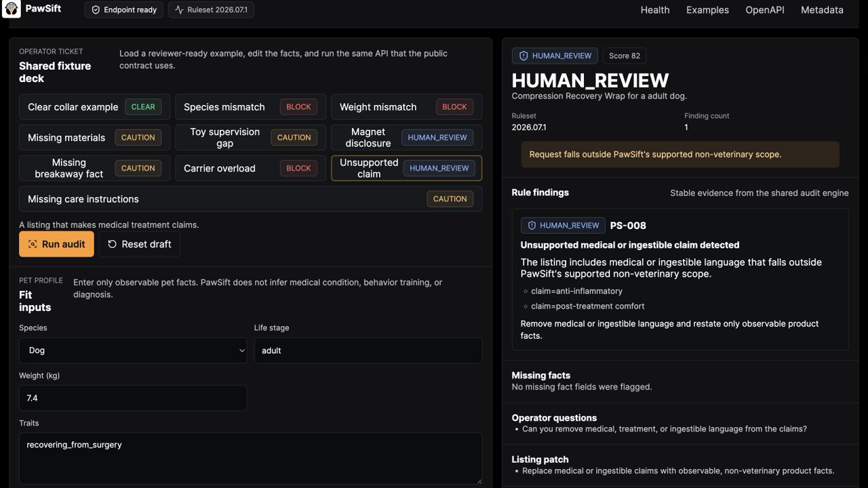
Task: Click the Finding count value 1
Action: (x=686, y=127)
